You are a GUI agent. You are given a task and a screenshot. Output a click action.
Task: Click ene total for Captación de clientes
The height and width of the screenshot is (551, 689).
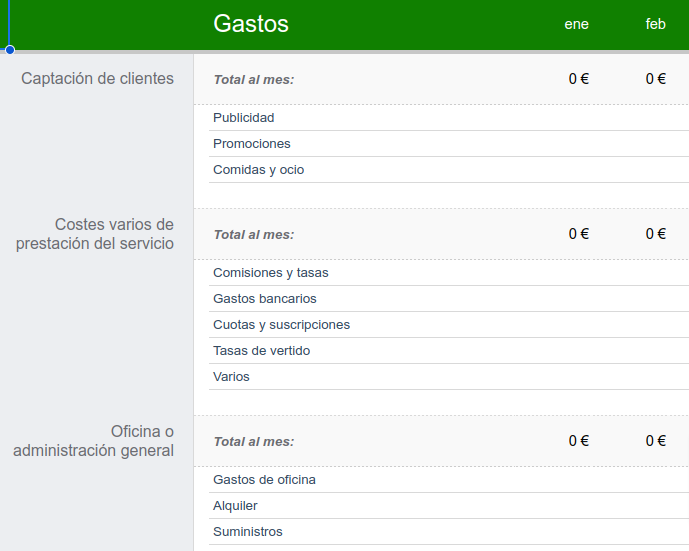578,79
